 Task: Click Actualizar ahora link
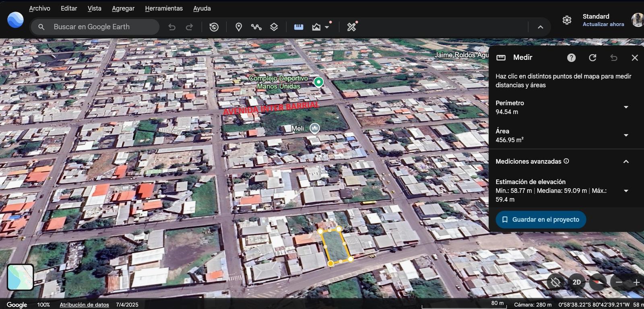tap(603, 24)
